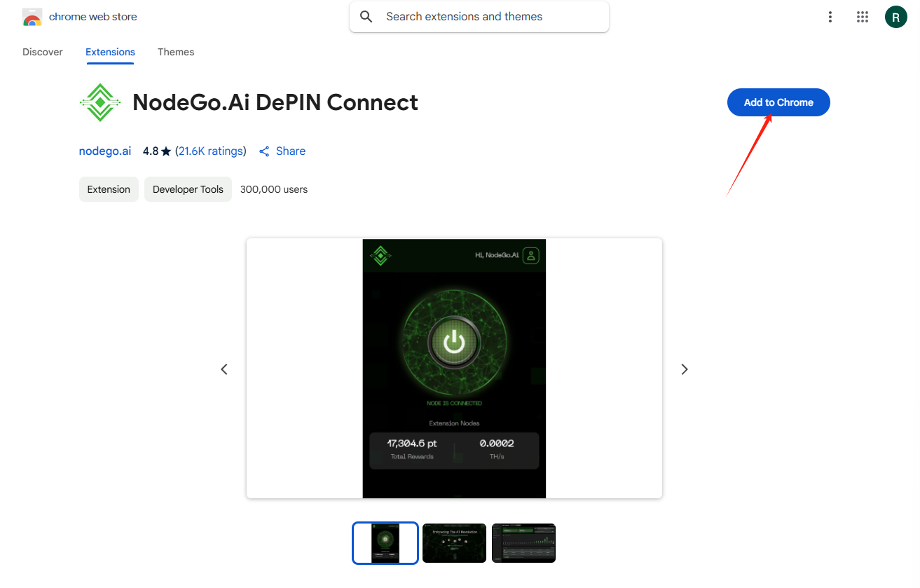Open the account profile avatar
Viewport: 920px width, 588px height.
coord(895,17)
